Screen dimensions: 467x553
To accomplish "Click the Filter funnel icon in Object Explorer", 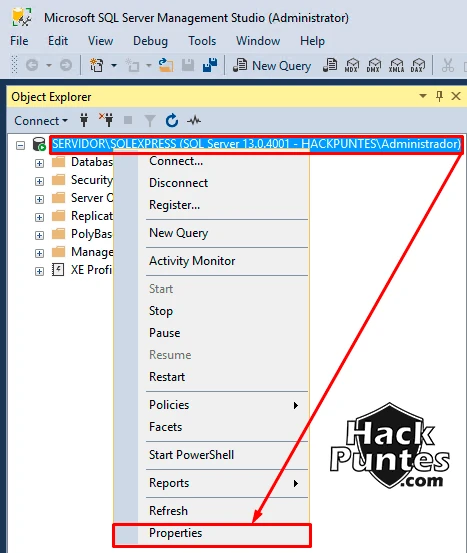I will tap(150, 121).
